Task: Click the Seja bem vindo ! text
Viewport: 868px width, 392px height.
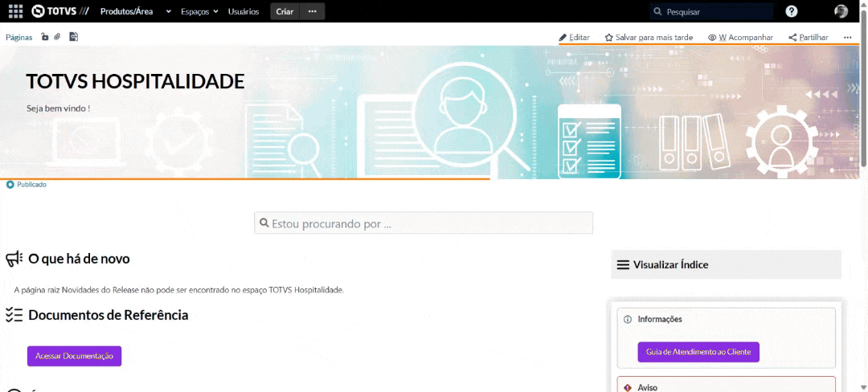Action: coord(58,108)
